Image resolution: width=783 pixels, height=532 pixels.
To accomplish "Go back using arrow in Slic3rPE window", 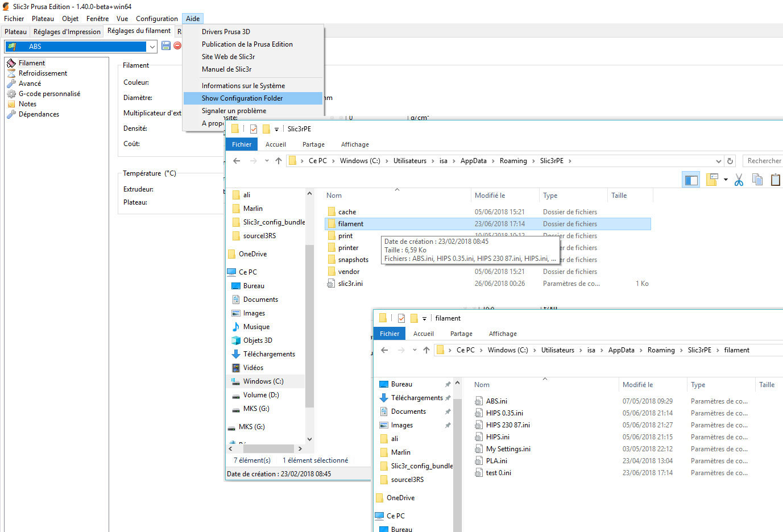I will coord(237,161).
